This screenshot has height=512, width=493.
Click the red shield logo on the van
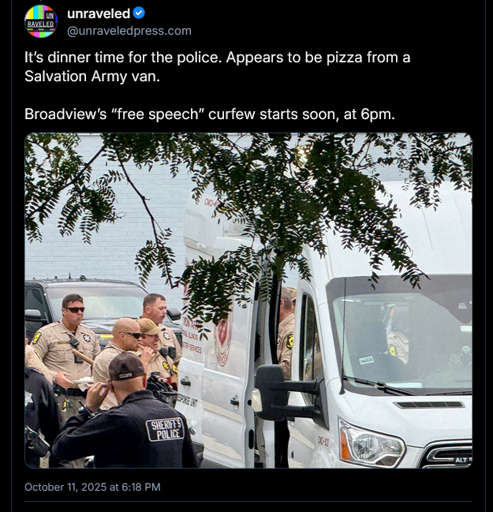[223, 341]
